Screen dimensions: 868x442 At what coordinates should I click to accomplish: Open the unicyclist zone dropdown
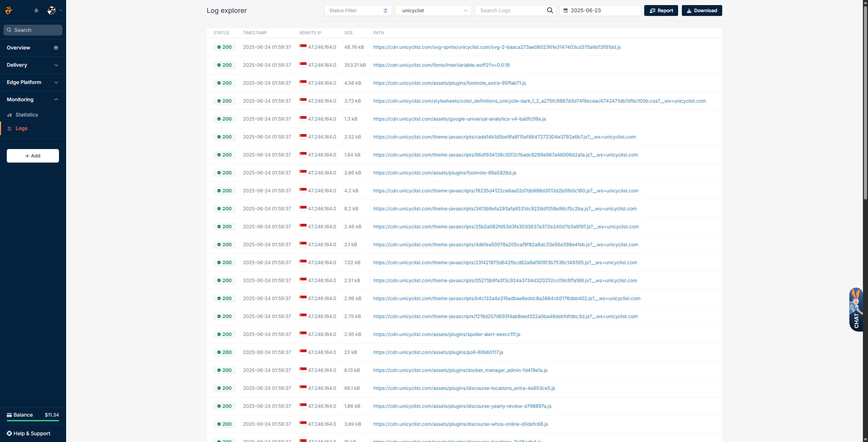pyautogui.click(x=433, y=10)
